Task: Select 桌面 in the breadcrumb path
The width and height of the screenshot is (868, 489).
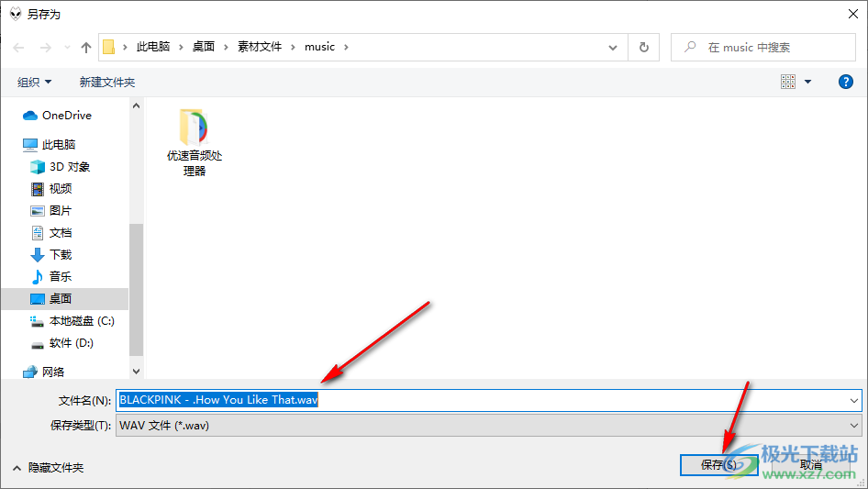Action: pos(203,47)
